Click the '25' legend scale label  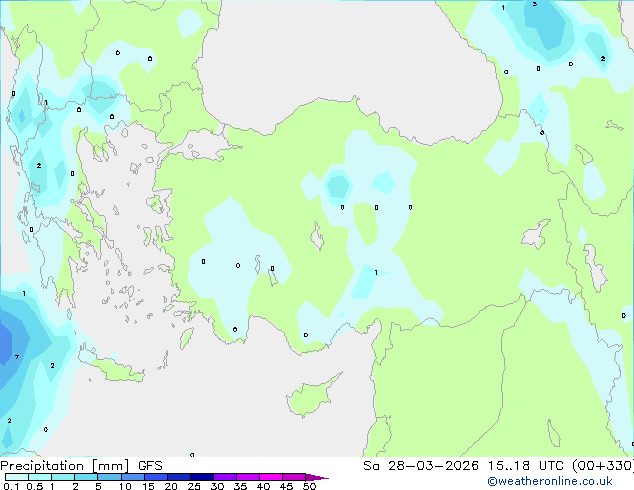(194, 486)
